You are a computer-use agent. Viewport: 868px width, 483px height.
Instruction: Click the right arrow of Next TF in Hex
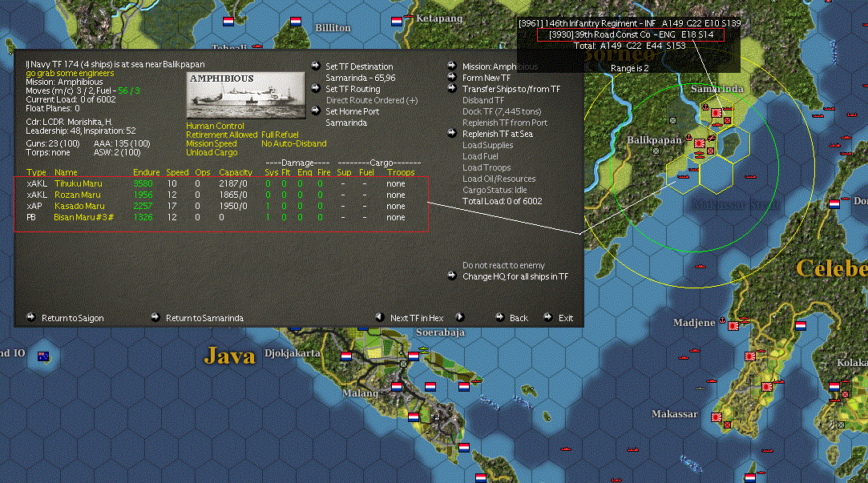459,317
